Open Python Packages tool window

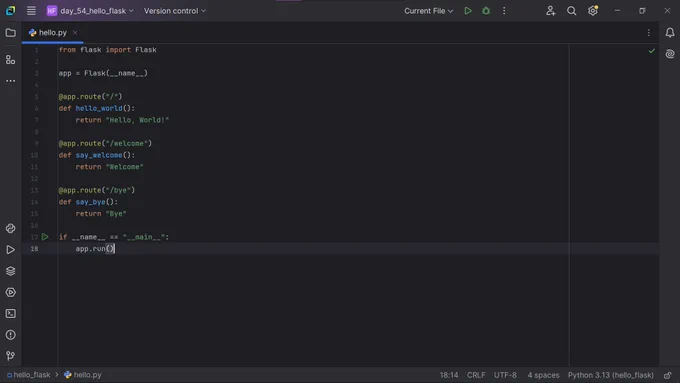point(10,228)
